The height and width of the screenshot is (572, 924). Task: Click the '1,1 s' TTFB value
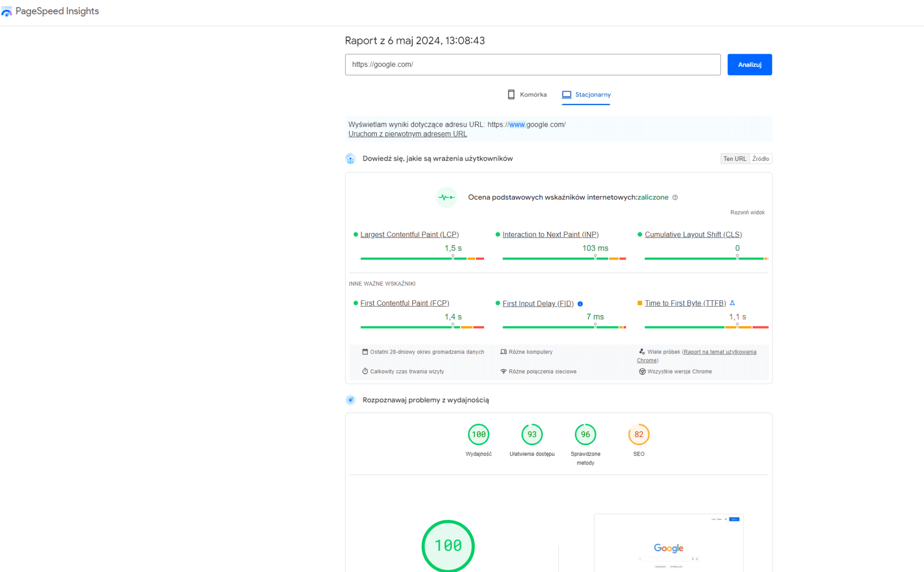(737, 317)
